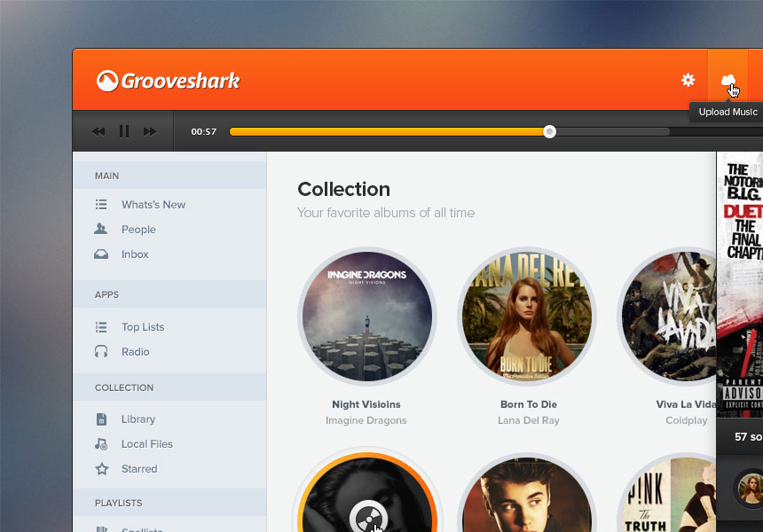Select the Born To Die album cover

(x=527, y=317)
